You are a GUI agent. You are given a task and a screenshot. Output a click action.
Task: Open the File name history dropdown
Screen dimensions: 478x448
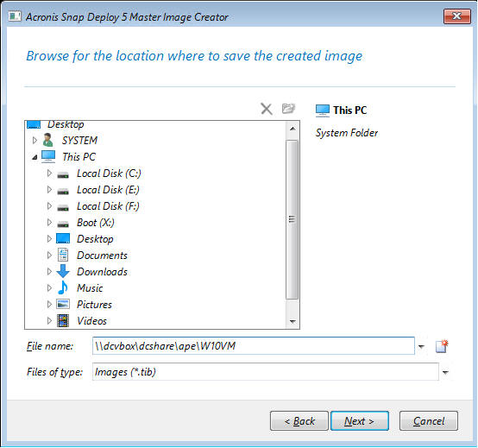coord(421,346)
